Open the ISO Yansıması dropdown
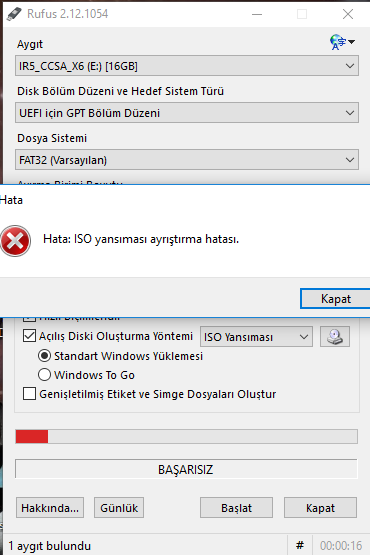The height and width of the screenshot is (555, 370). (x=256, y=337)
